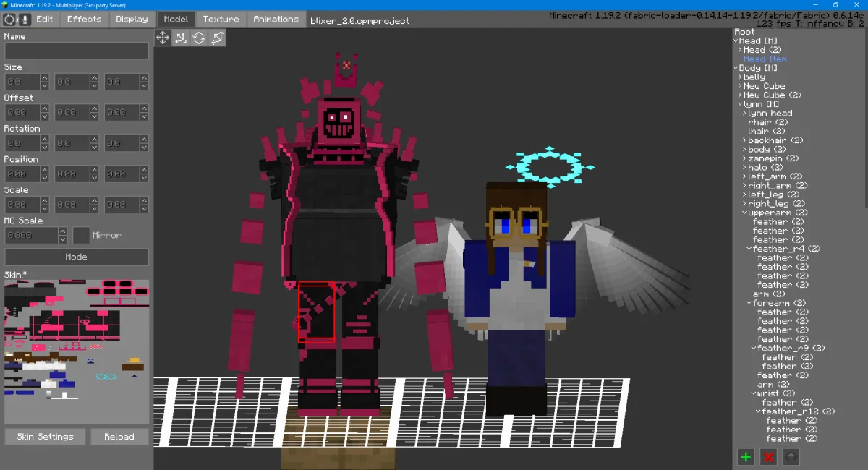
Task: Switch to the Animations tab
Action: [x=276, y=20]
